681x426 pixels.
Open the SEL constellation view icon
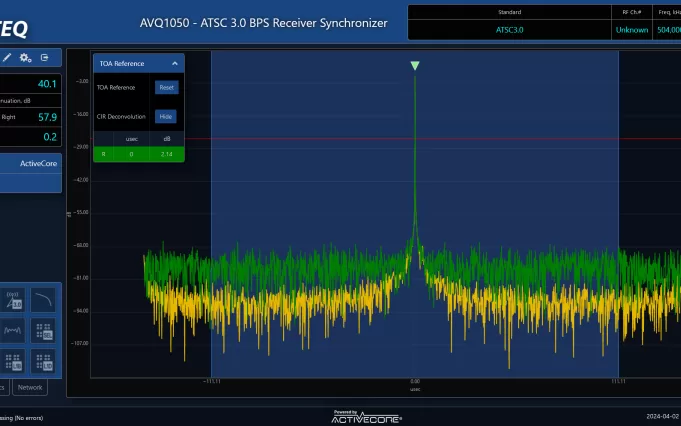click(43, 331)
